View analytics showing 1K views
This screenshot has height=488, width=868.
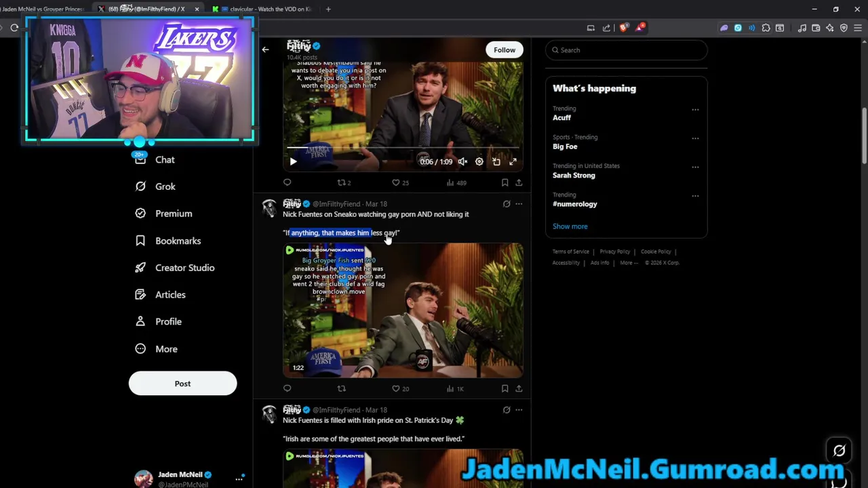[x=455, y=388]
